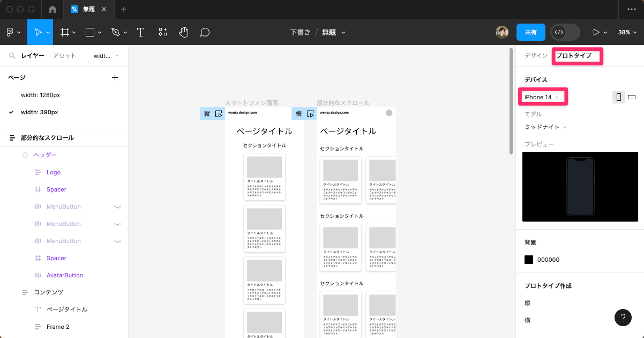644x338 pixels.
Task: Select the Hand tool
Action: click(x=184, y=32)
